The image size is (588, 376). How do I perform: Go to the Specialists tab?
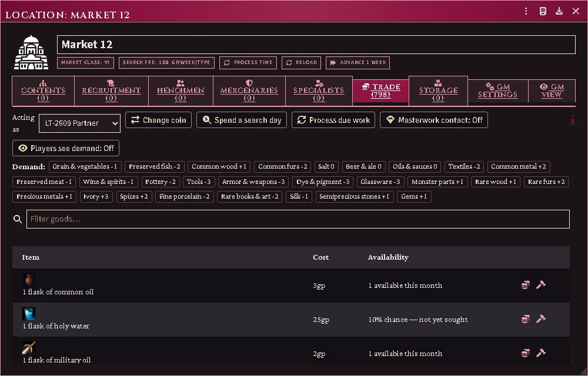click(319, 91)
